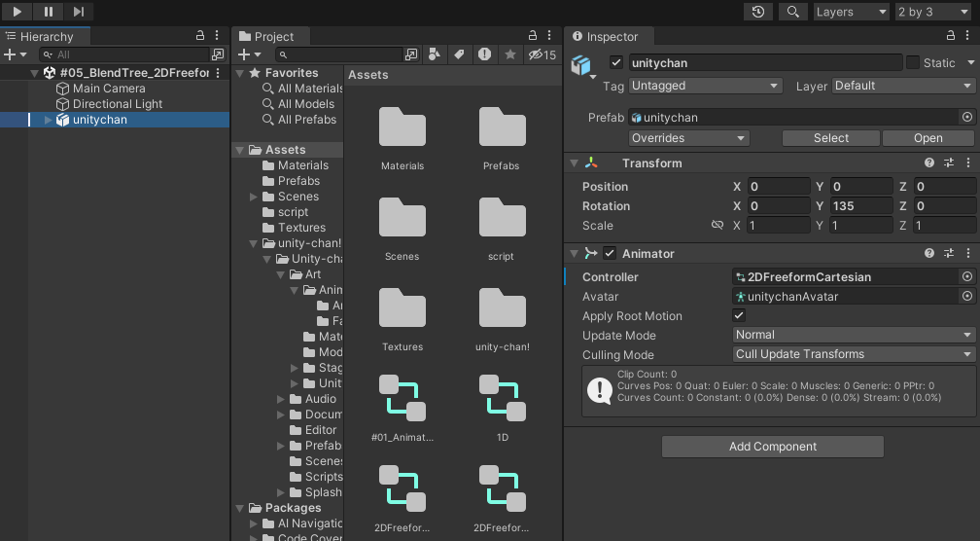The width and height of the screenshot is (980, 541).
Task: Switch to the Inspector tab
Action: [x=605, y=36]
